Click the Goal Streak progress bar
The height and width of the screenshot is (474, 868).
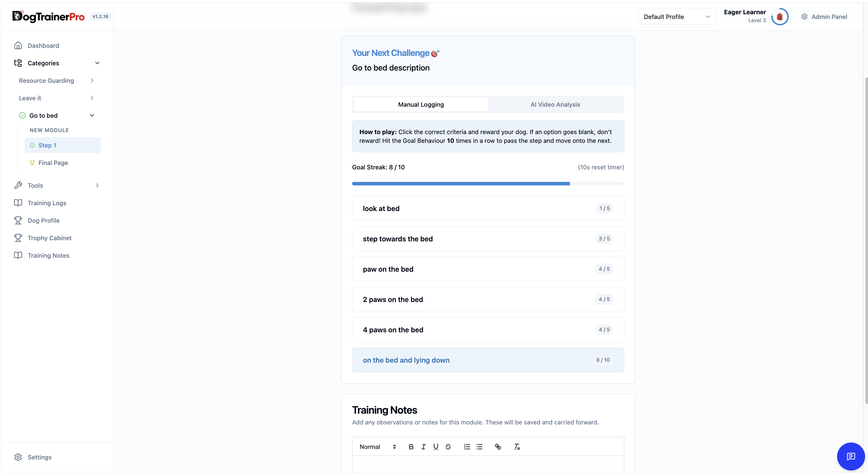tap(488, 184)
